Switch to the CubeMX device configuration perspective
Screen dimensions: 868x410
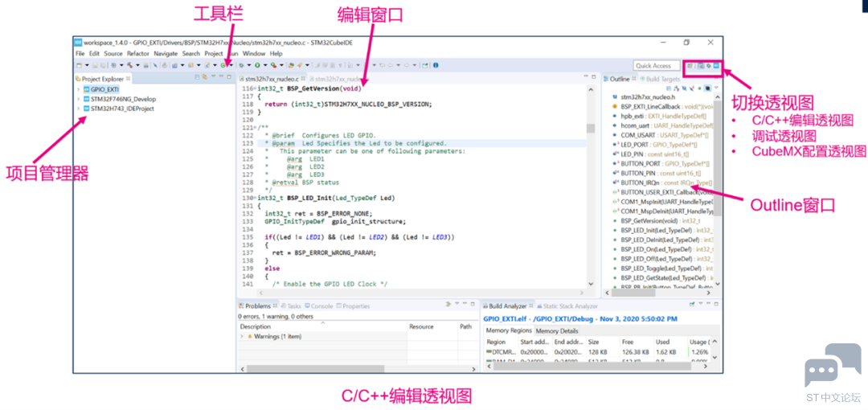716,66
